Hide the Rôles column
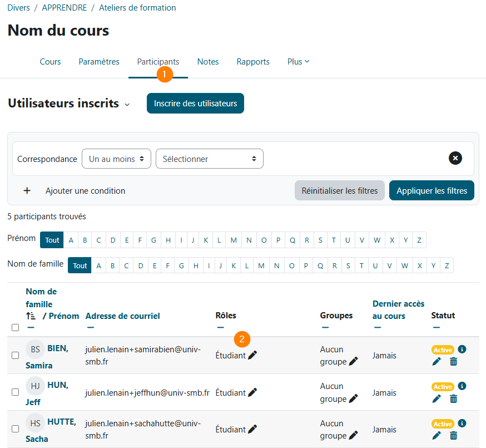 [220, 327]
